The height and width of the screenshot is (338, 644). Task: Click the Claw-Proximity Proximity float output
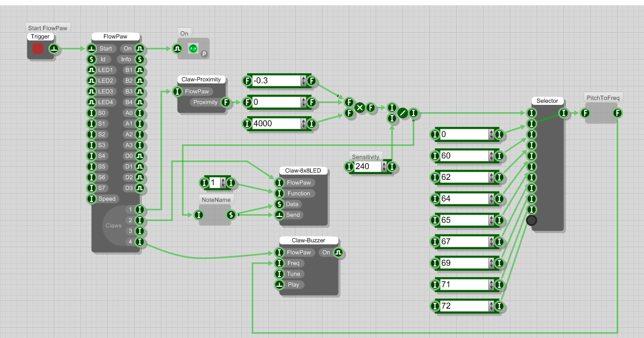coord(225,102)
